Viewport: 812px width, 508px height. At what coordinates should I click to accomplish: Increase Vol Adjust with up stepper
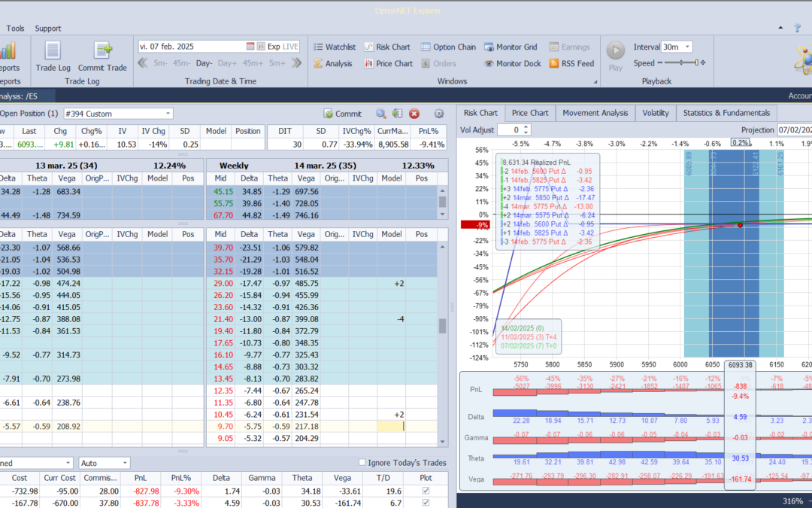pyautogui.click(x=526, y=127)
